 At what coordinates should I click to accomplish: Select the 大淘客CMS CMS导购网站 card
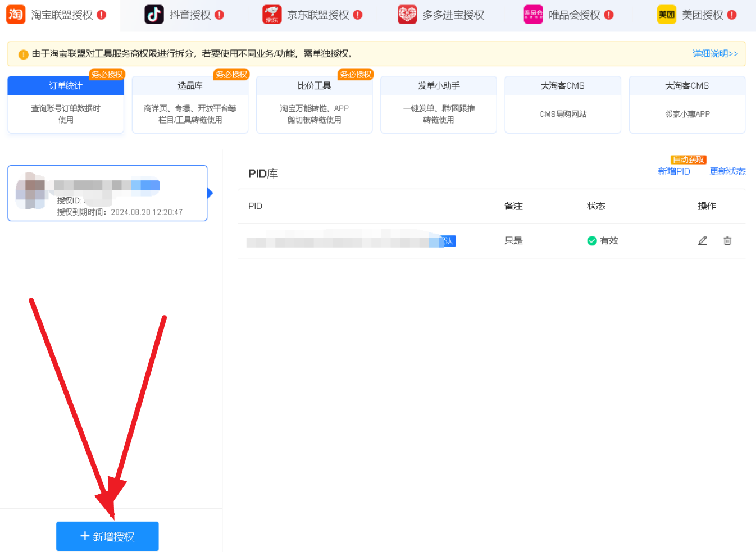pyautogui.click(x=563, y=105)
